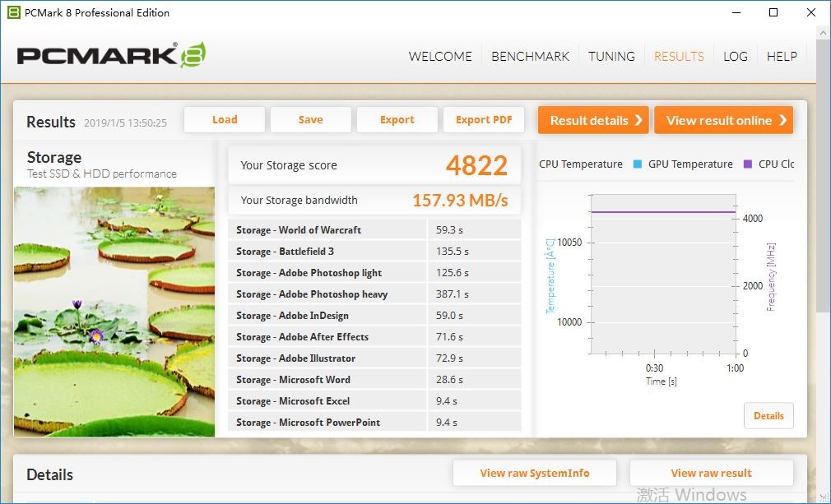The height and width of the screenshot is (504, 831).
Task: Click the CPU Temperature legend label
Action: coord(580,164)
